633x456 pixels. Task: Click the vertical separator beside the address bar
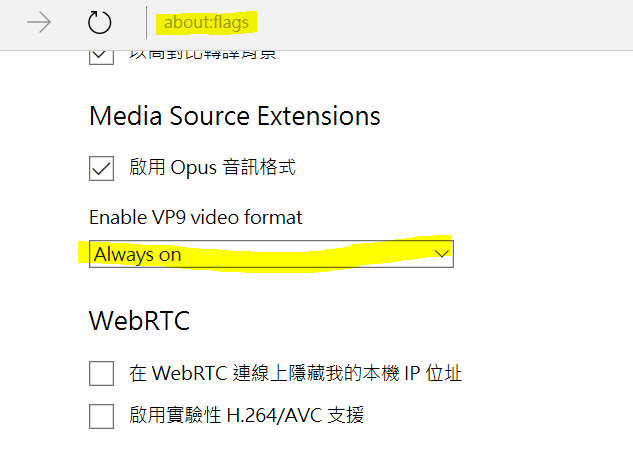pos(147,23)
